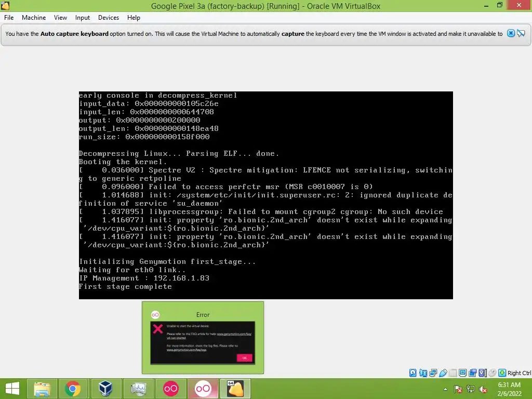This screenshot has width=532, height=399.
Task: Click the display monitor indicator icon
Action: (462, 373)
